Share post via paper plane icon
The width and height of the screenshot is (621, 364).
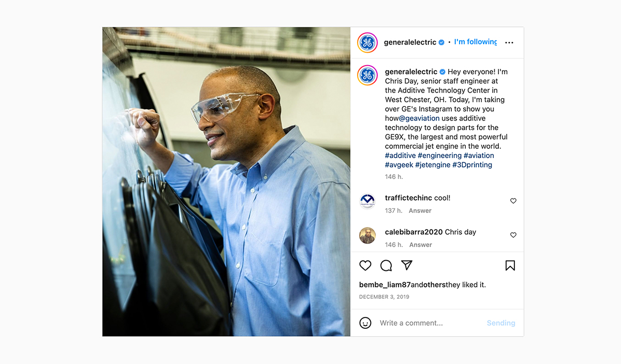pos(407,265)
